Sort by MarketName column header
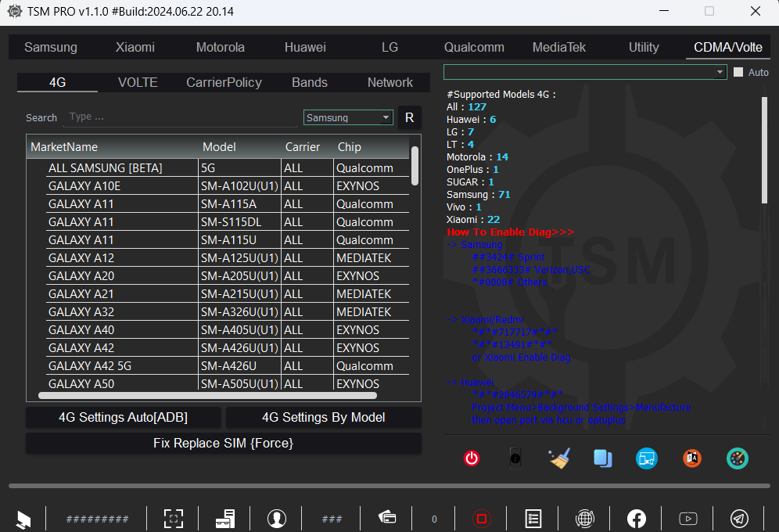This screenshot has height=532, width=779. click(113, 147)
